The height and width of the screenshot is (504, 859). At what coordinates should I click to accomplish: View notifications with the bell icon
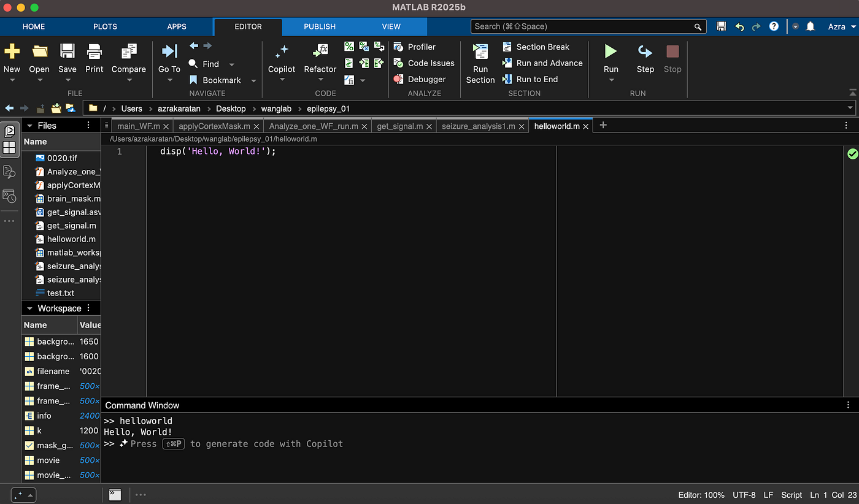[811, 26]
